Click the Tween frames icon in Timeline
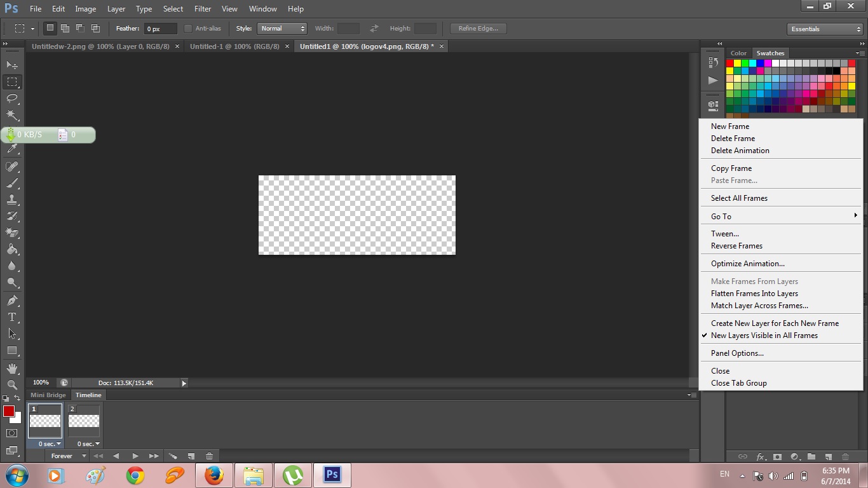Image resolution: width=868 pixels, height=488 pixels. (173, 456)
